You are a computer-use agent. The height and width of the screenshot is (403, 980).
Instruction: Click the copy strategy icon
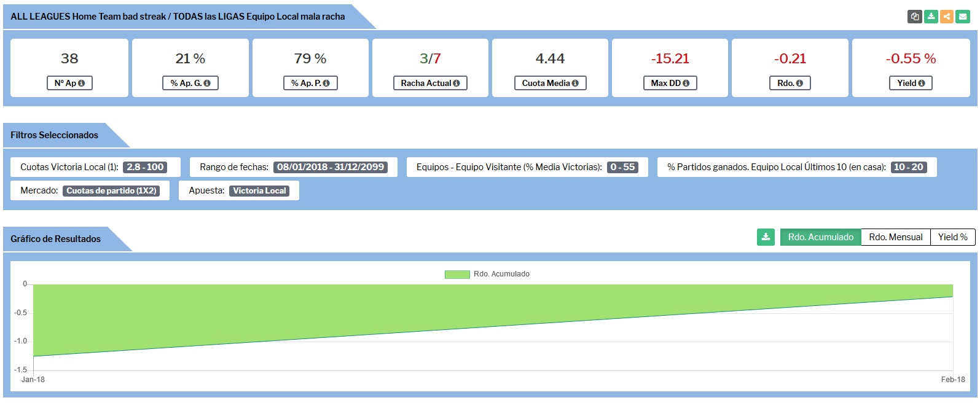[915, 17]
